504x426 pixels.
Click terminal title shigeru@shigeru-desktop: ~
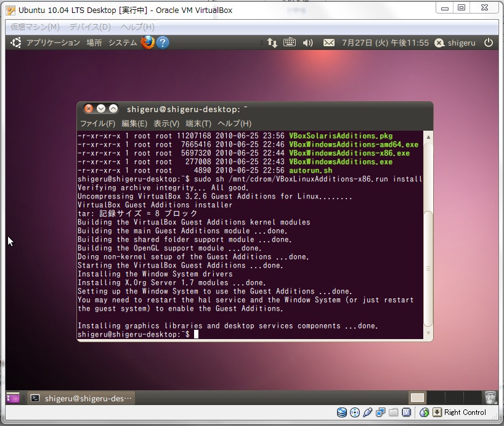187,109
